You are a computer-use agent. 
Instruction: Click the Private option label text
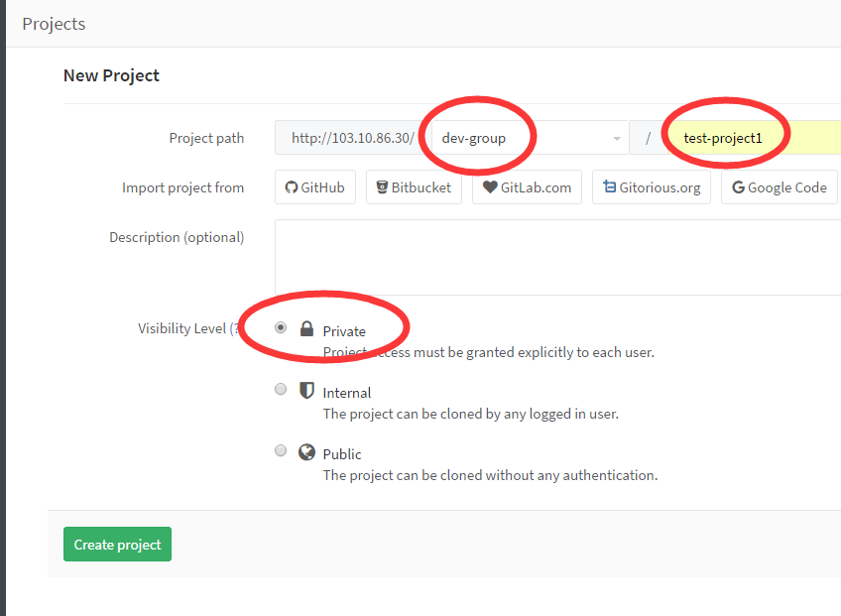coord(344,331)
